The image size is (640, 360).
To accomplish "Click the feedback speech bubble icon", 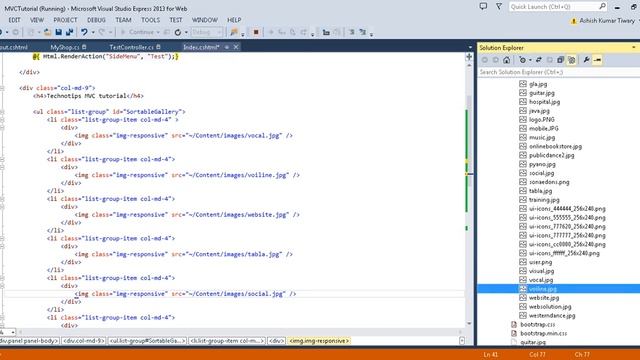I will pyautogui.click(x=483, y=6).
